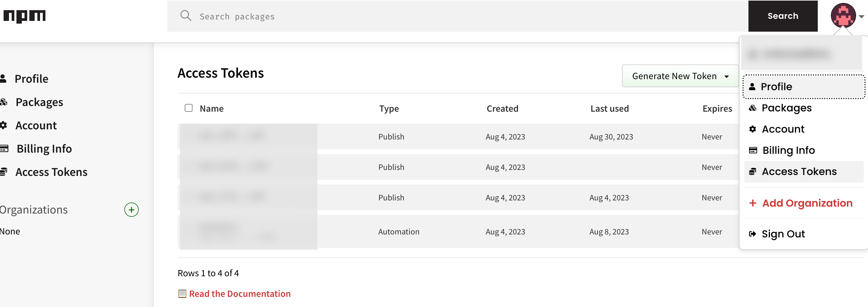Open Billing Info from the sidebar
The width and height of the screenshot is (868, 307).
(44, 148)
